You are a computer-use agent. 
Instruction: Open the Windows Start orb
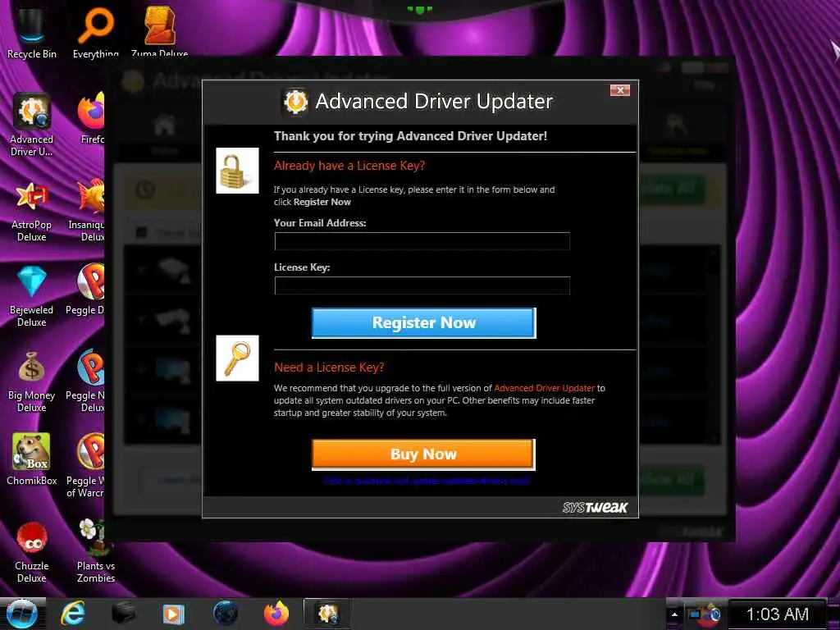[21, 614]
